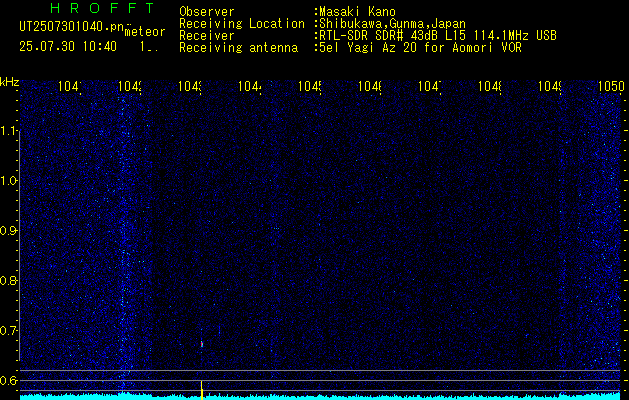
Task: Click the 0.9 kHz frequency label
Action: (x=9, y=231)
